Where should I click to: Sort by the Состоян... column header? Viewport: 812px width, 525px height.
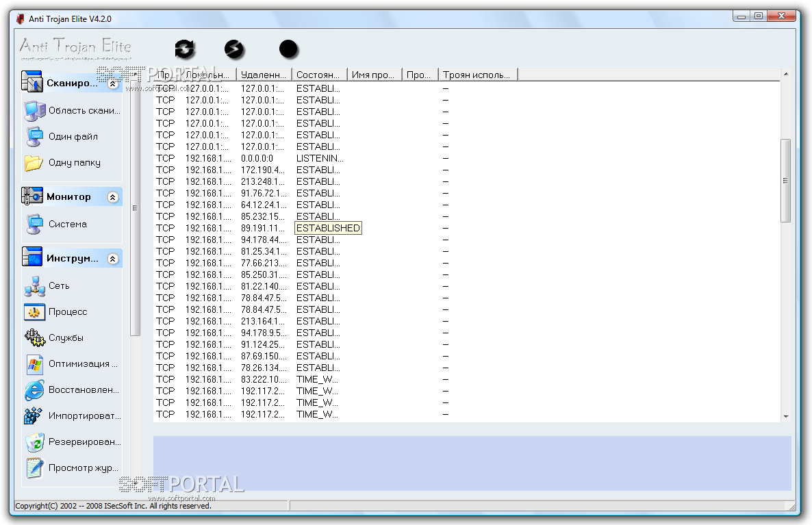tap(320, 75)
